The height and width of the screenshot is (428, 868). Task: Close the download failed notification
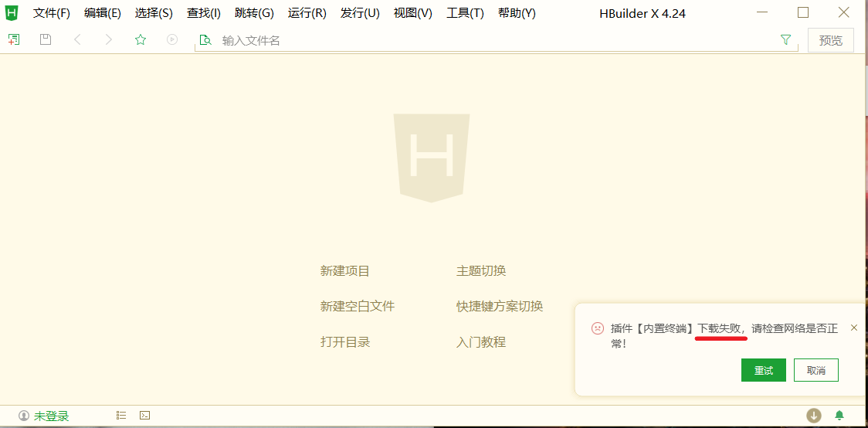[853, 328]
